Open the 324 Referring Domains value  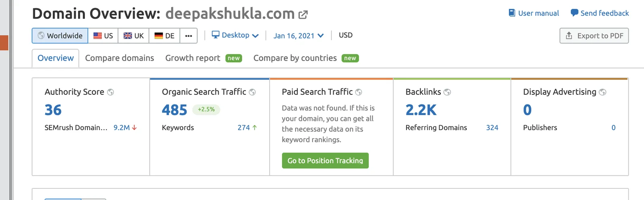tap(492, 128)
